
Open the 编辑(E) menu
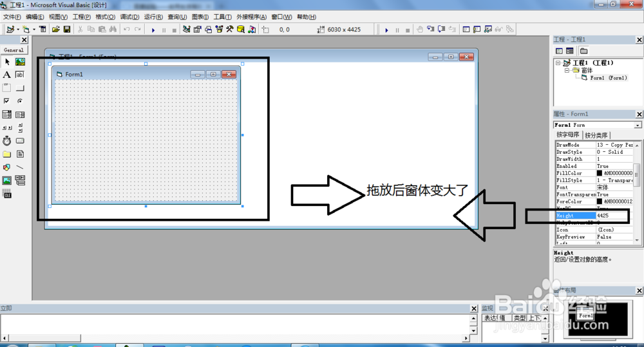point(35,17)
